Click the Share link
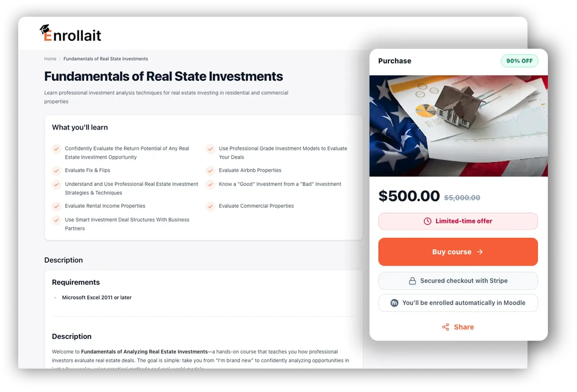The height and width of the screenshot is (392, 577). pyautogui.click(x=464, y=327)
